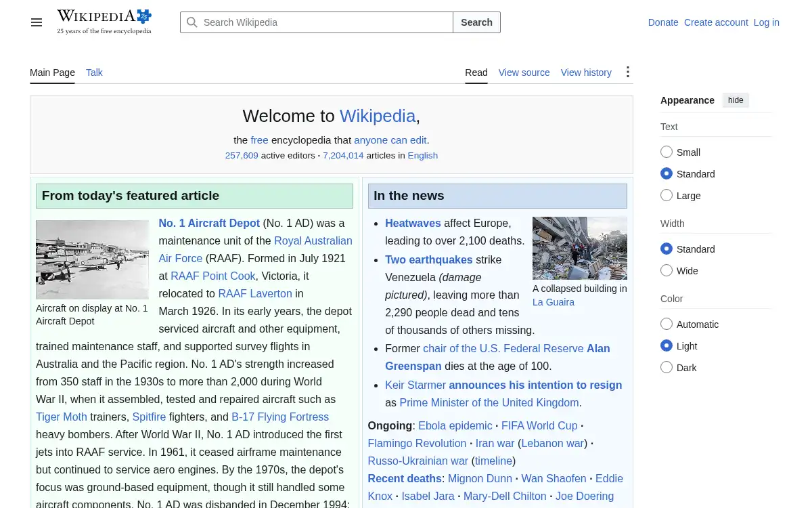Click the FIFA World Cup link

pos(539,425)
